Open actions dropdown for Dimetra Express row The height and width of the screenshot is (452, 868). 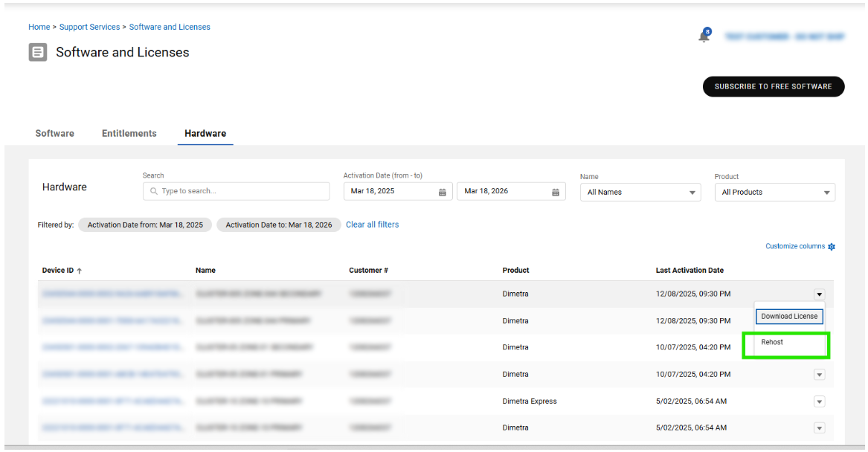point(820,401)
